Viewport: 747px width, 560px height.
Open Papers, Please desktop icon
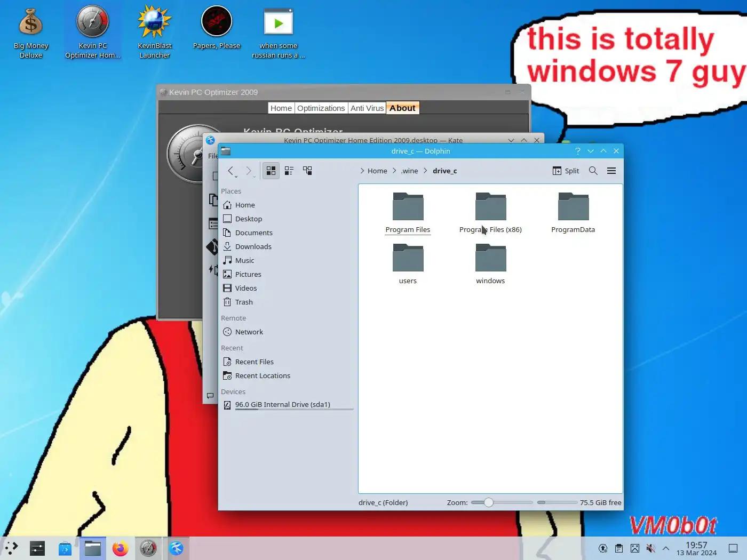[217, 28]
